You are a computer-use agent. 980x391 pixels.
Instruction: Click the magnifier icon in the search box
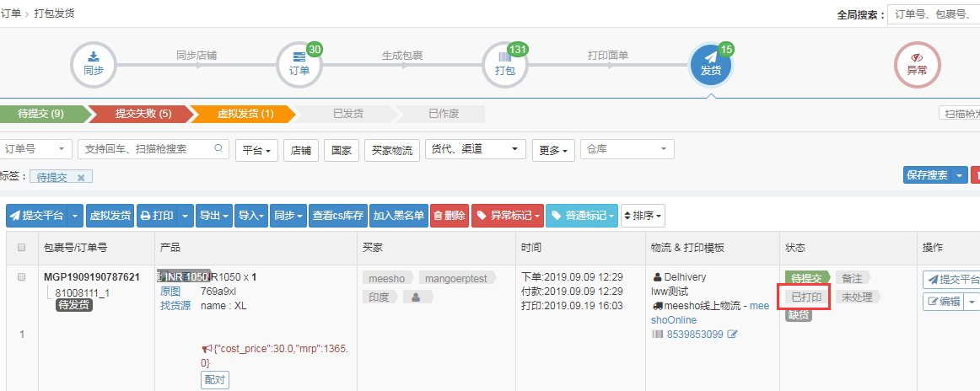[219, 149]
